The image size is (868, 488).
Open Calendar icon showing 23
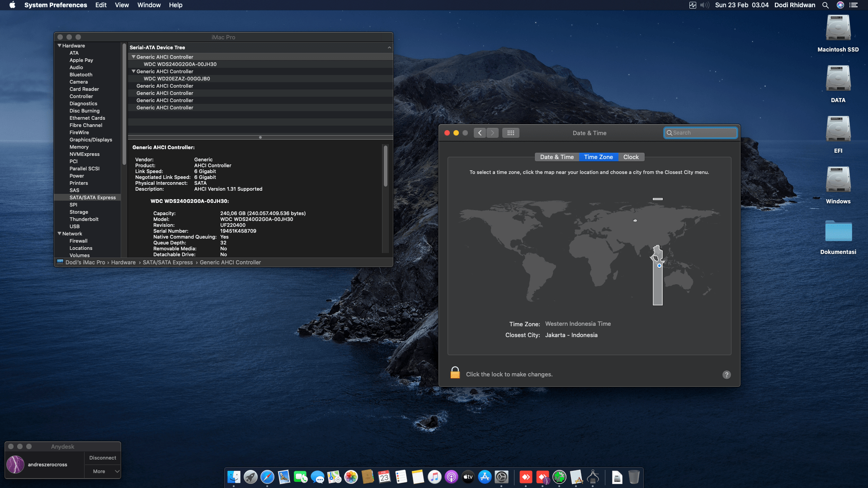pyautogui.click(x=384, y=477)
